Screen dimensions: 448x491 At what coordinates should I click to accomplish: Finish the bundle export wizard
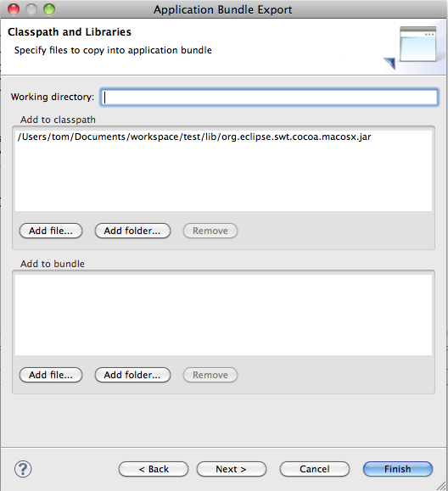398,469
